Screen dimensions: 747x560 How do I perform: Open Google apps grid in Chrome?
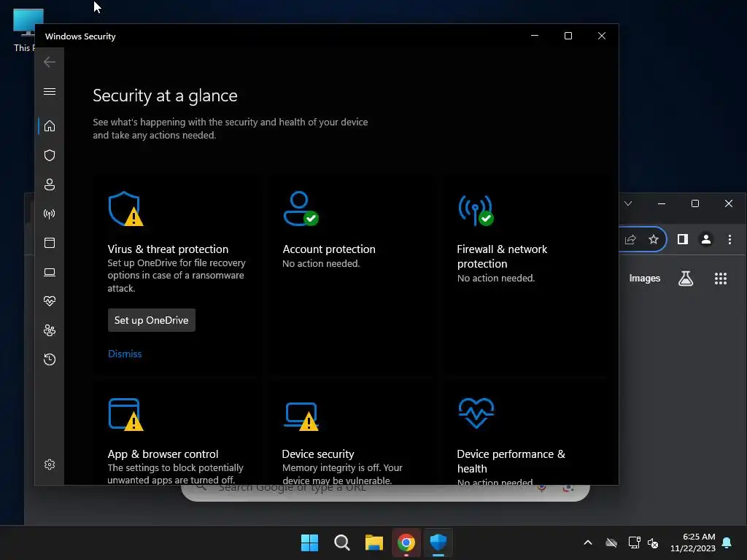coord(720,278)
